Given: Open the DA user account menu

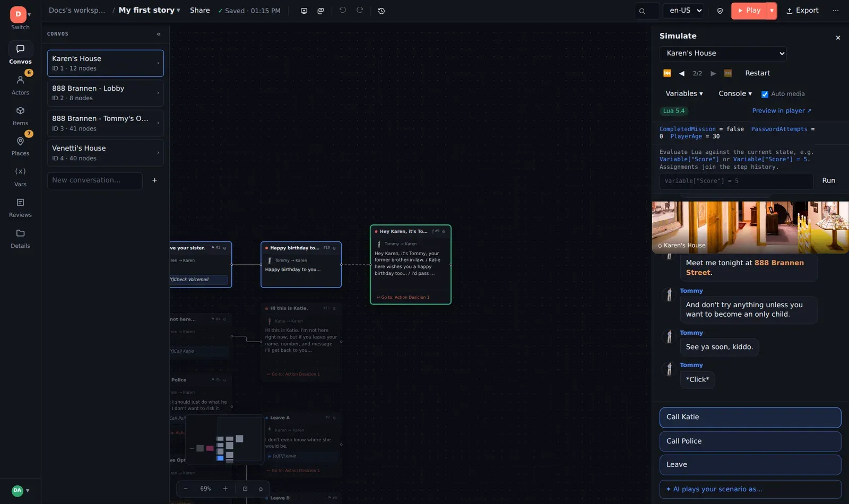Looking at the screenshot, I should [x=20, y=491].
